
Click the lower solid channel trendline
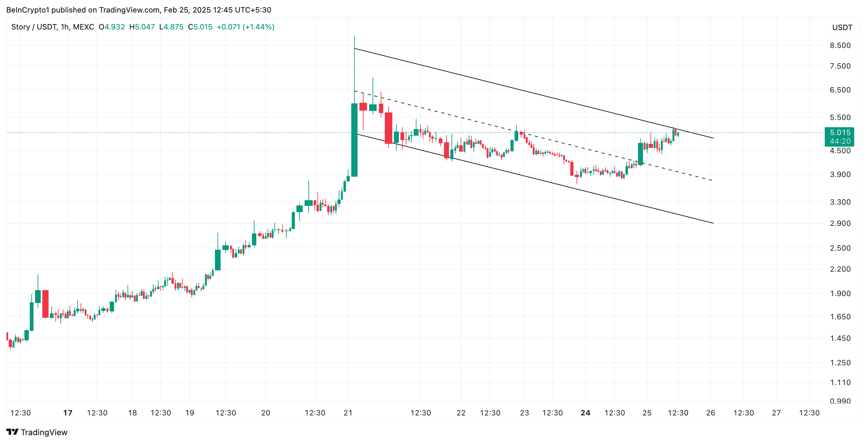(534, 179)
